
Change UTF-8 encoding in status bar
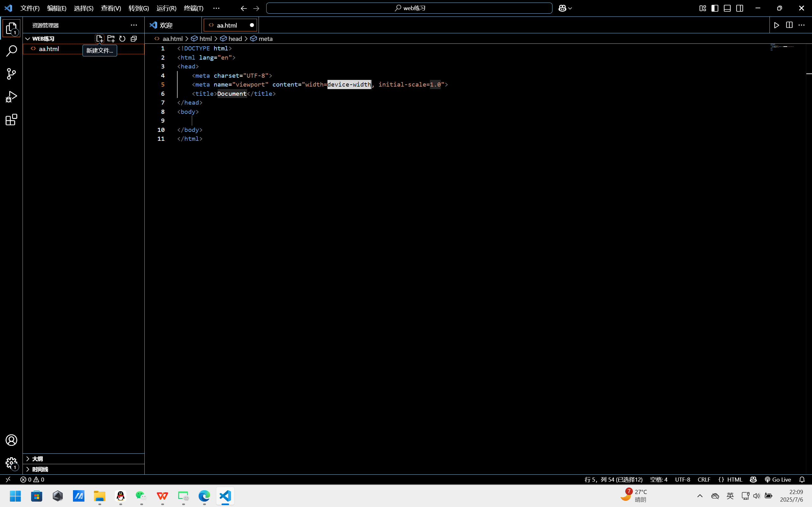click(683, 479)
